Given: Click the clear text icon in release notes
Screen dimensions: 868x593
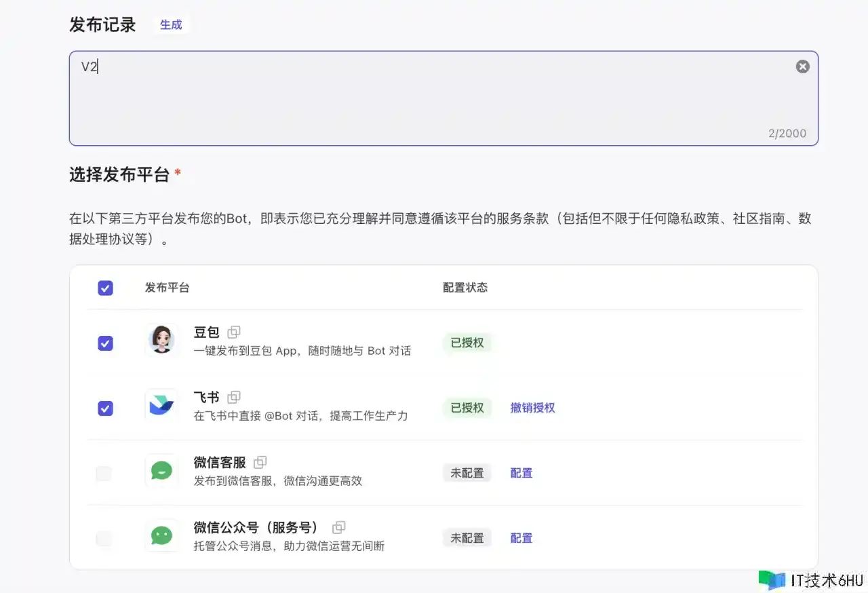Looking at the screenshot, I should 802,66.
